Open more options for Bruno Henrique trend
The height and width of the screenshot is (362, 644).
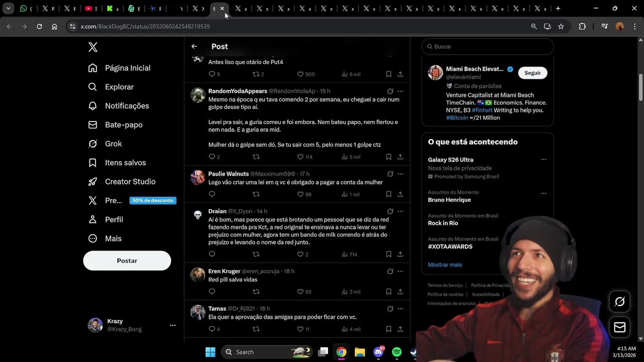click(x=543, y=193)
